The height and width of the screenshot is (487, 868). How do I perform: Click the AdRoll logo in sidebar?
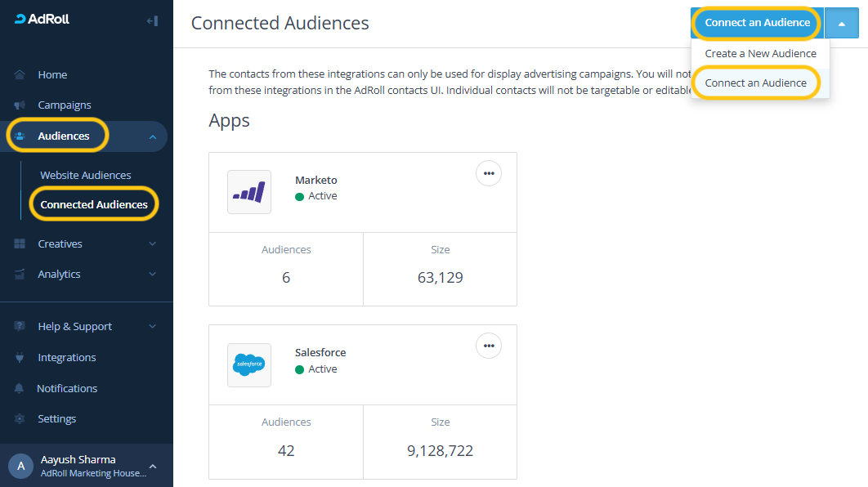42,20
